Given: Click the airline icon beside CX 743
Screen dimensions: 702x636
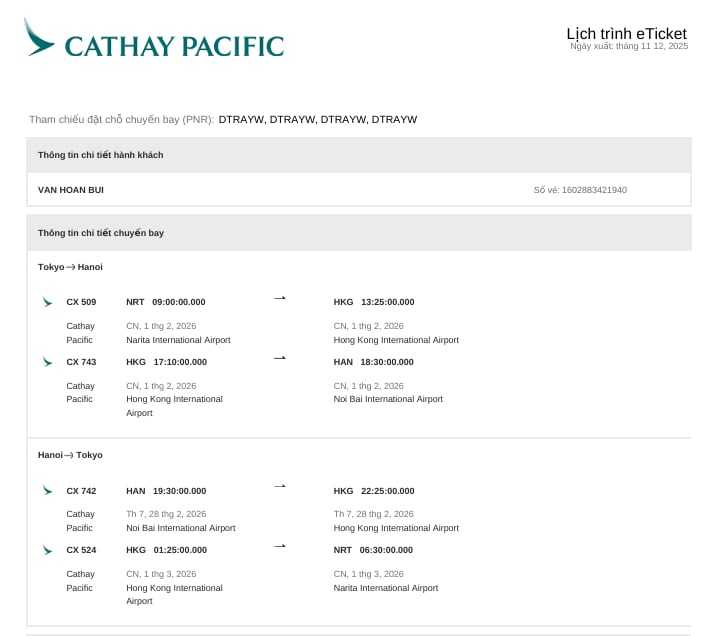Looking at the screenshot, I should coord(47,362).
